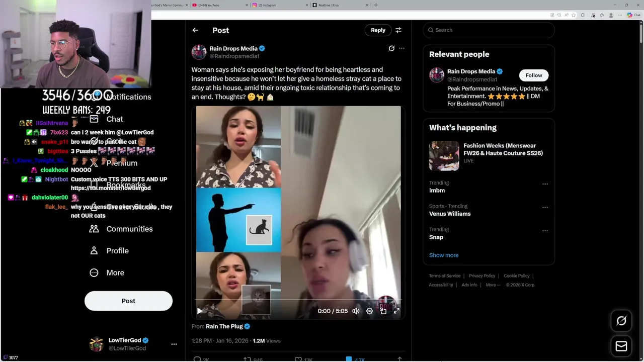Open Copilot Chat in browser toolbar
Viewport: 644px width, 362px height.
[x=633, y=15]
